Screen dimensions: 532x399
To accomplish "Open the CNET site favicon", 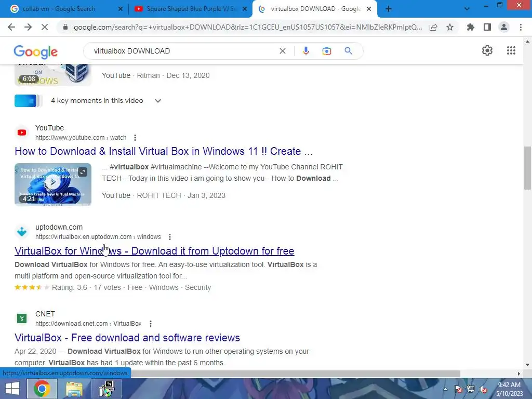I will [22, 318].
